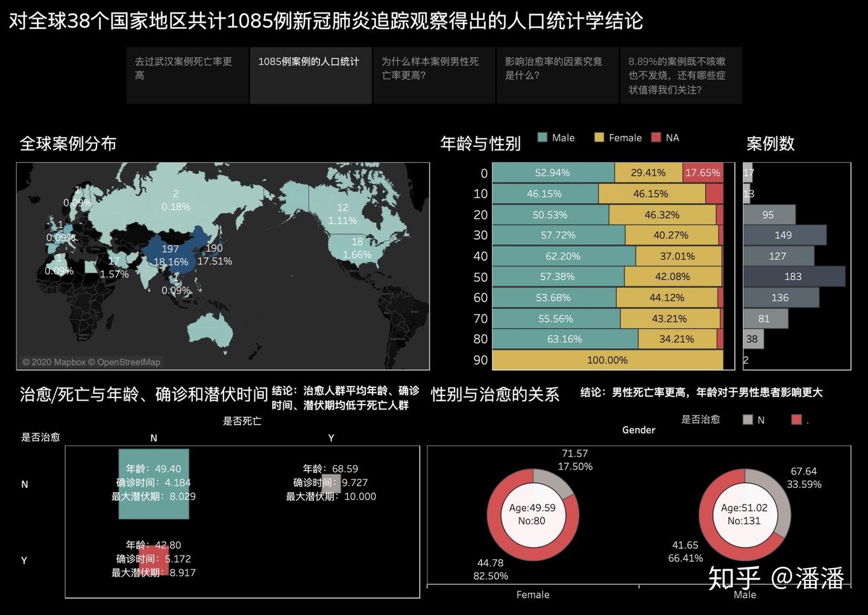
Task: Click the teal square with 年龄: 49.40
Action: (154, 484)
